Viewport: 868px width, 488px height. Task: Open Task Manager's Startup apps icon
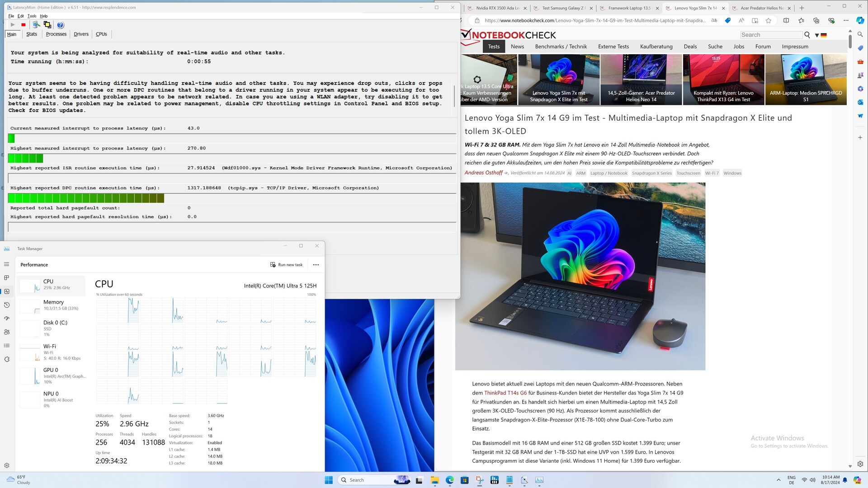(7, 319)
